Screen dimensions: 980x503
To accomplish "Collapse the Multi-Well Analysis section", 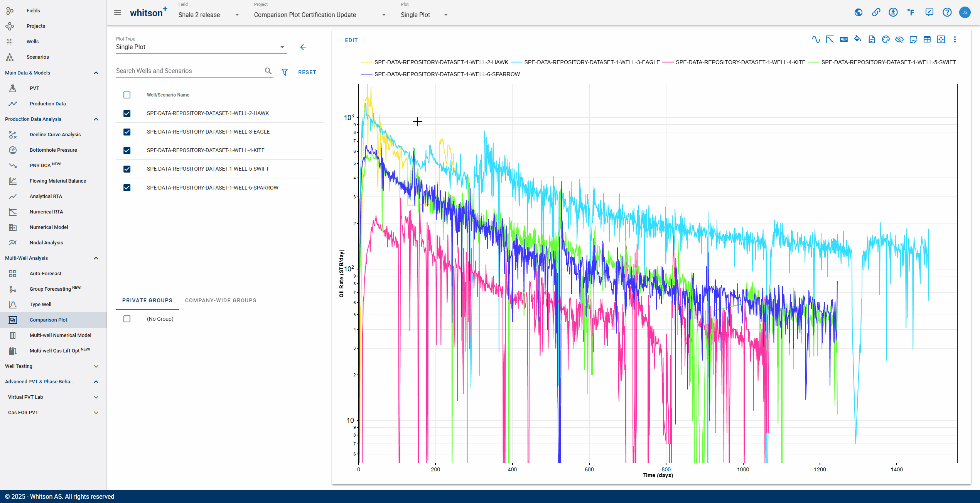I will [x=96, y=258].
